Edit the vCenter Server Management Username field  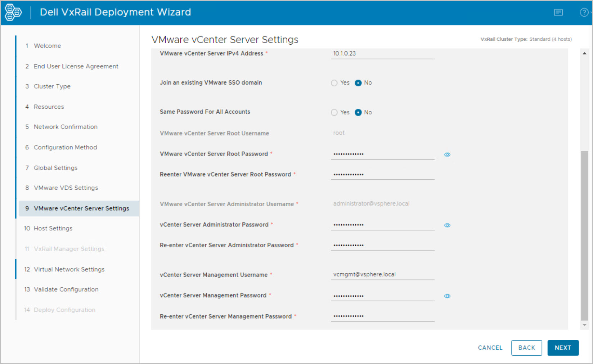[382, 274]
